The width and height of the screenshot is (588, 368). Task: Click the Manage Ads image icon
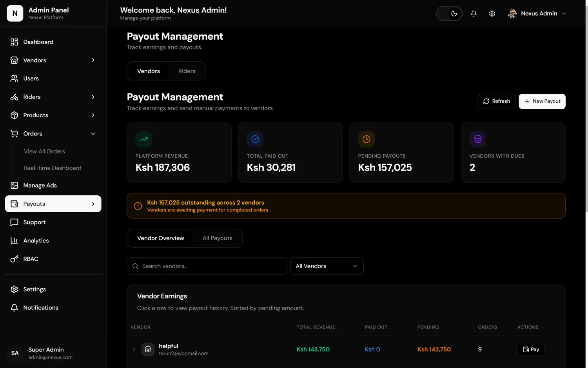click(14, 185)
